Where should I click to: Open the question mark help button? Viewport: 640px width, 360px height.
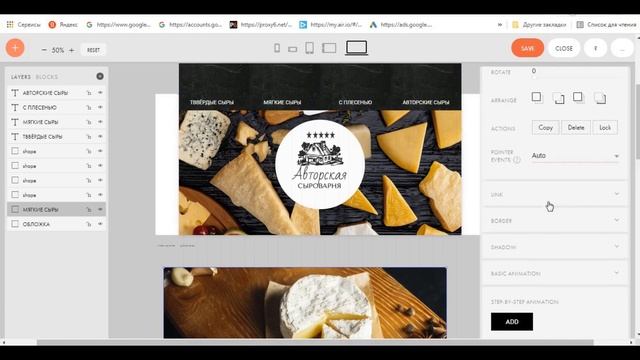595,48
